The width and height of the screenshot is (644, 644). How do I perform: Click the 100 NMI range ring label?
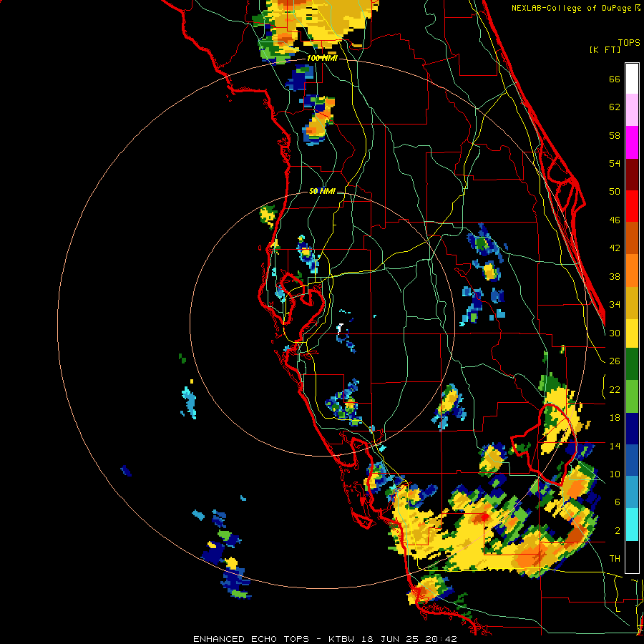321,59
